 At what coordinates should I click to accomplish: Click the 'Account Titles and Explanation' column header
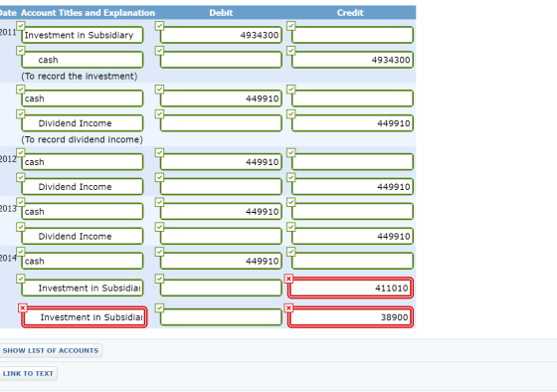(89, 13)
